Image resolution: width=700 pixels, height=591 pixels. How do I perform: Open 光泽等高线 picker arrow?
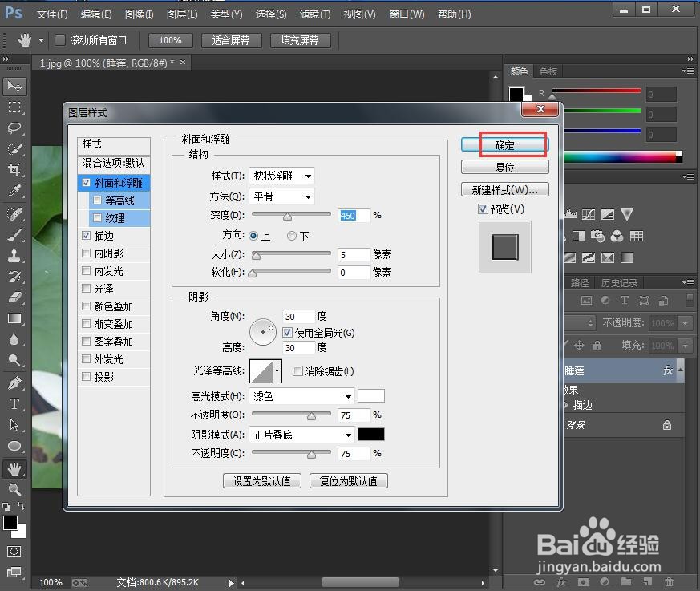[x=277, y=371]
